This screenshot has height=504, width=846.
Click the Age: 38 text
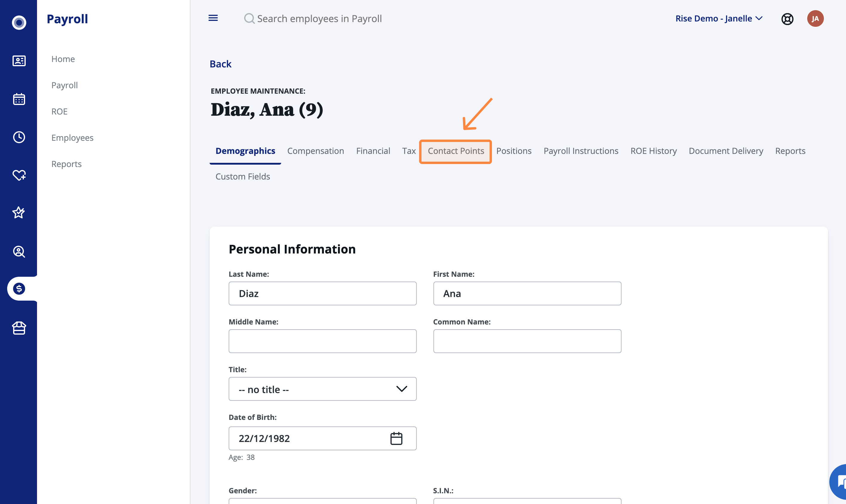tap(242, 457)
